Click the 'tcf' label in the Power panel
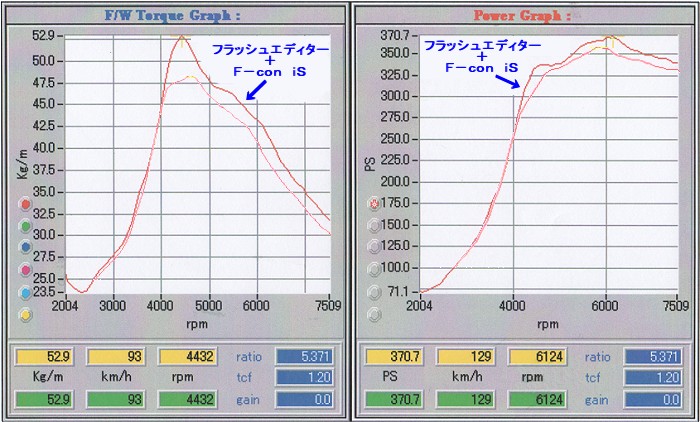 pos(593,378)
